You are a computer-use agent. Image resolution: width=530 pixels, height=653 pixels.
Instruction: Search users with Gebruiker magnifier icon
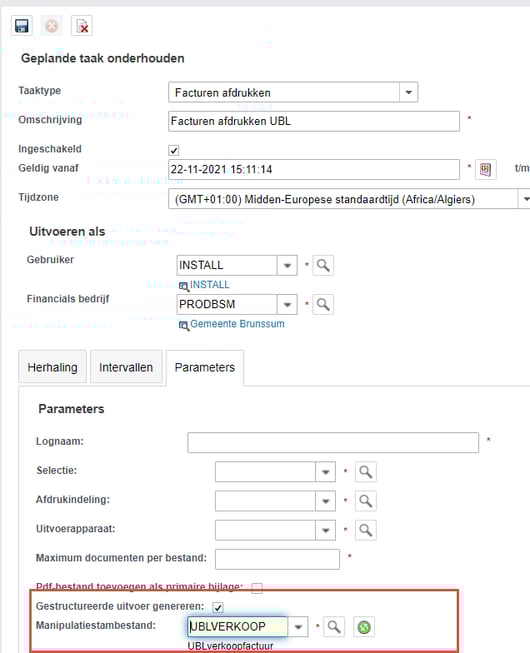pyautogui.click(x=323, y=265)
